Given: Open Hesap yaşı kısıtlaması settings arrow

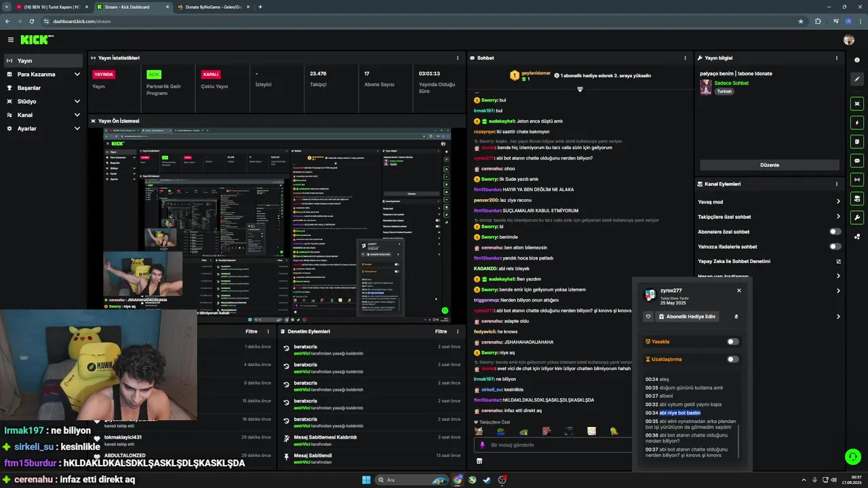Looking at the screenshot, I should (838, 276).
